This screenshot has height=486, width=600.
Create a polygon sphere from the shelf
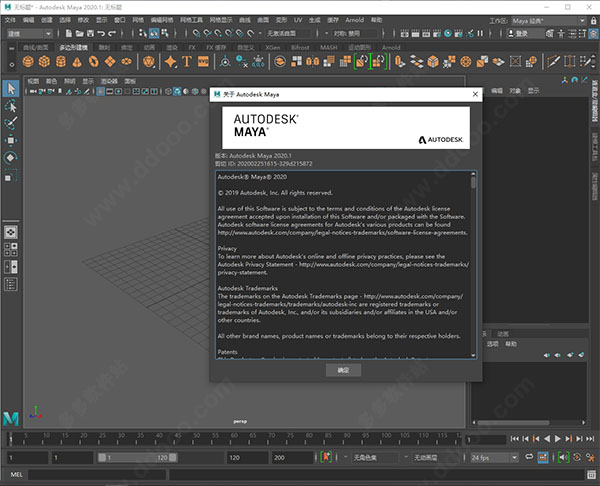(28, 61)
